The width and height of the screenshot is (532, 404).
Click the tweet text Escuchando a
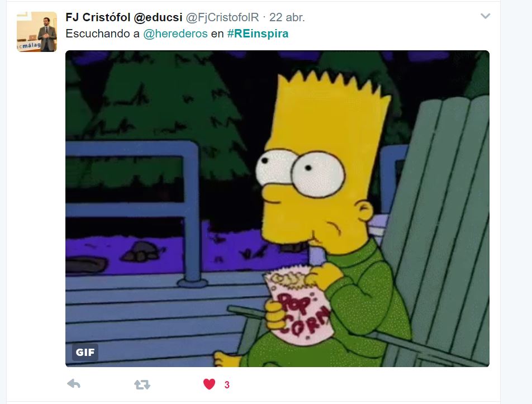(x=102, y=34)
